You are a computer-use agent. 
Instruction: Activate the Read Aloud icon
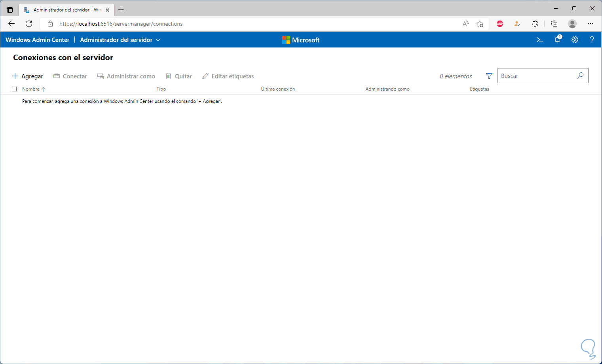click(x=465, y=24)
